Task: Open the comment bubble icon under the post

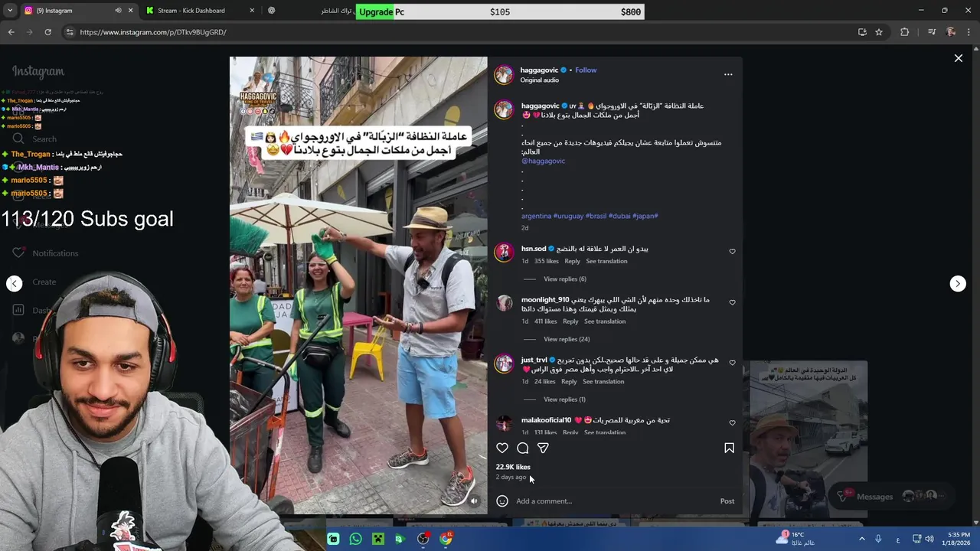Action: (523, 448)
